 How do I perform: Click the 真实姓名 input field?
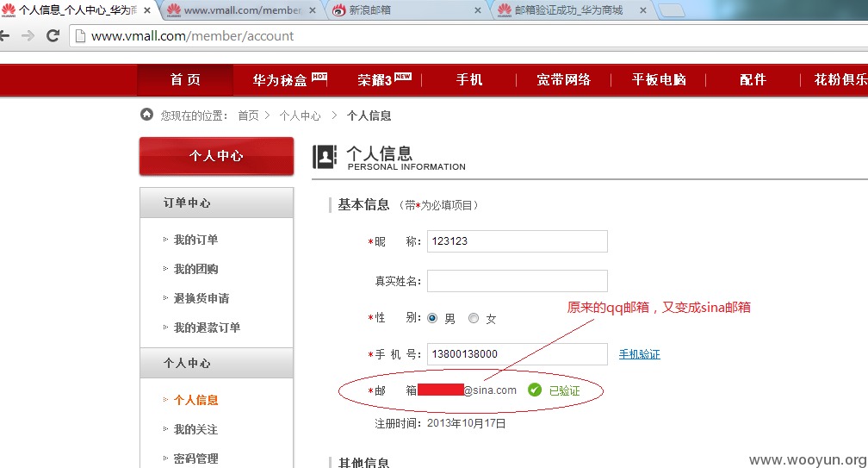pos(517,281)
